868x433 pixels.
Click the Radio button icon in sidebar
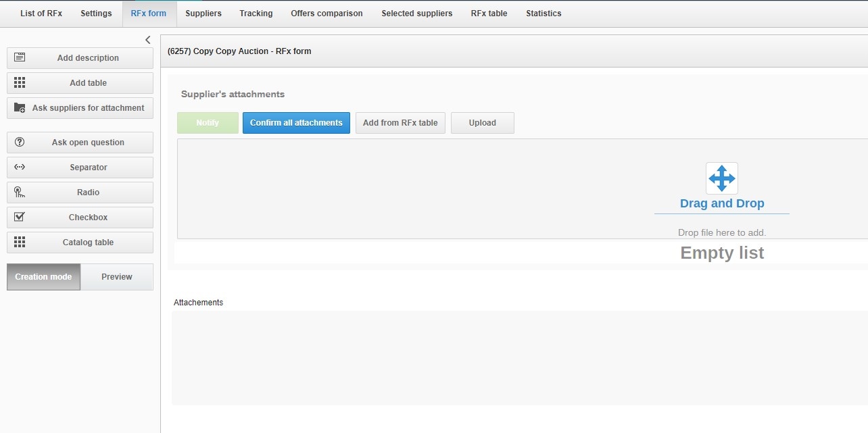click(20, 193)
